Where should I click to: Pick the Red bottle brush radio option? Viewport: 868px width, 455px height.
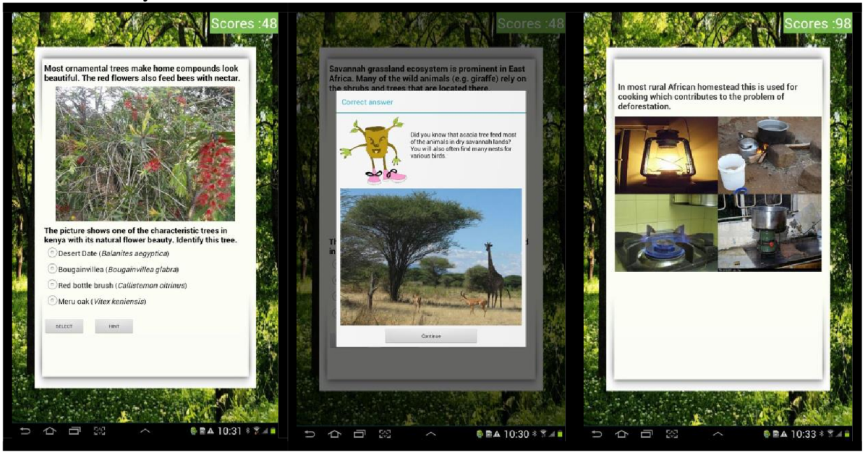tap(52, 285)
